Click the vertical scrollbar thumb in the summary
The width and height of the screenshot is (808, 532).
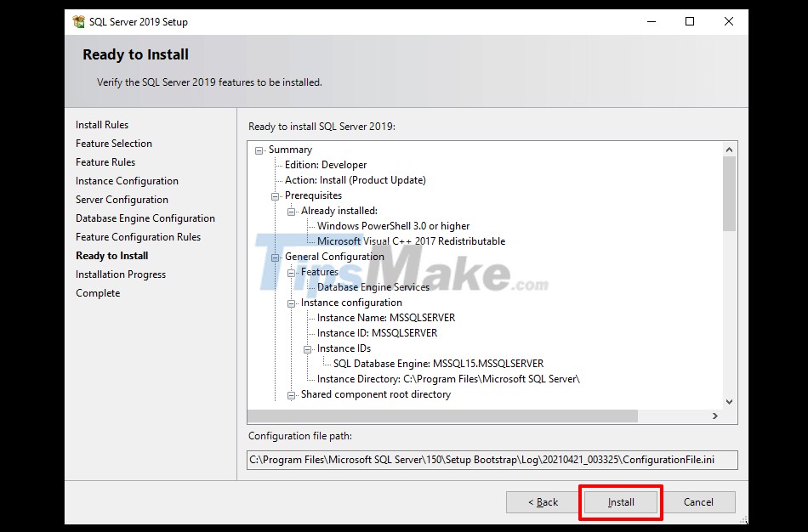click(x=729, y=194)
